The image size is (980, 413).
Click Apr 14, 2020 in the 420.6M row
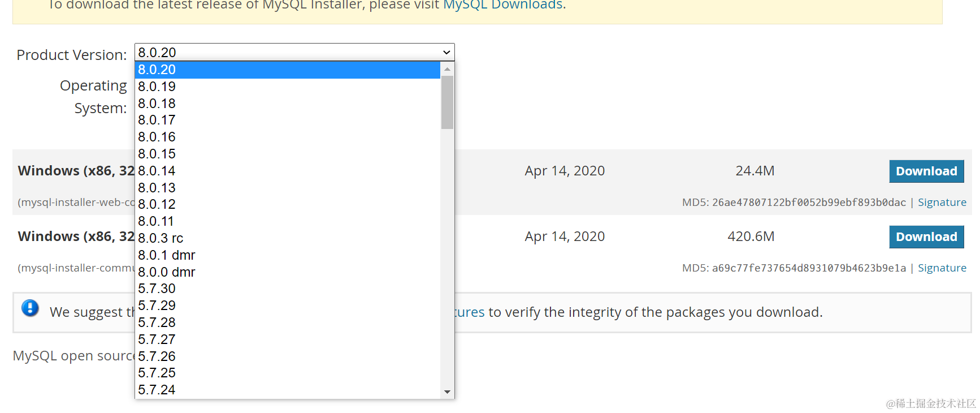(x=565, y=236)
